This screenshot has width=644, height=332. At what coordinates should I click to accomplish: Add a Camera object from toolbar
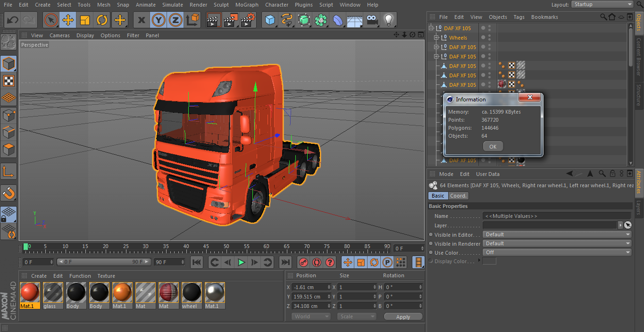[x=372, y=20]
